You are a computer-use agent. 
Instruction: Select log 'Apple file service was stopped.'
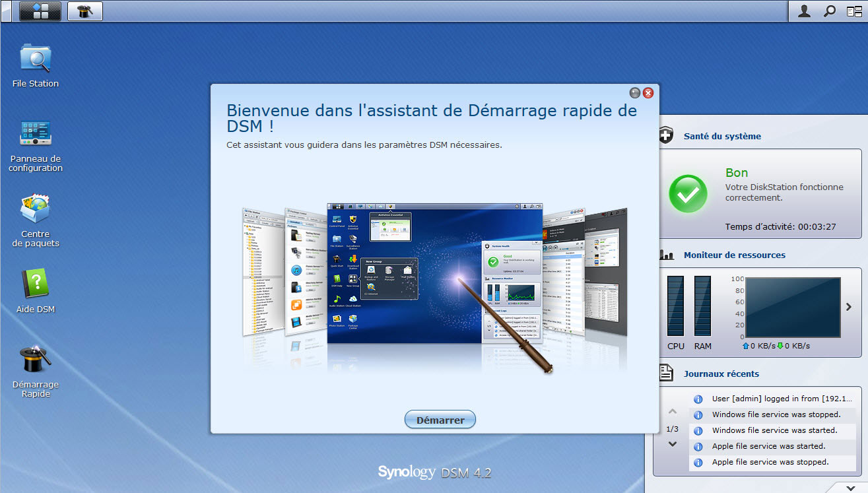coord(773,462)
